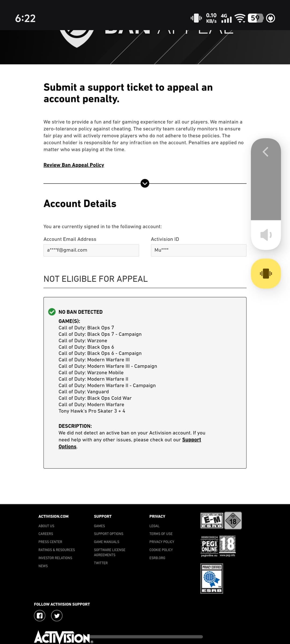290x644 pixels.
Task: Tap the yellow vibrate mode button
Action: pos(266,273)
